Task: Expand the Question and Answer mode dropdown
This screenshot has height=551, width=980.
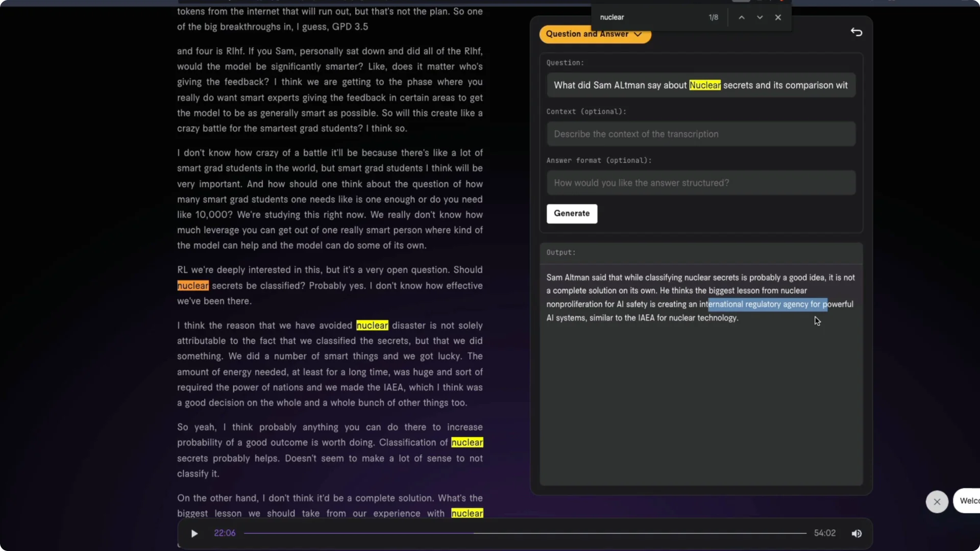Action: pyautogui.click(x=638, y=34)
